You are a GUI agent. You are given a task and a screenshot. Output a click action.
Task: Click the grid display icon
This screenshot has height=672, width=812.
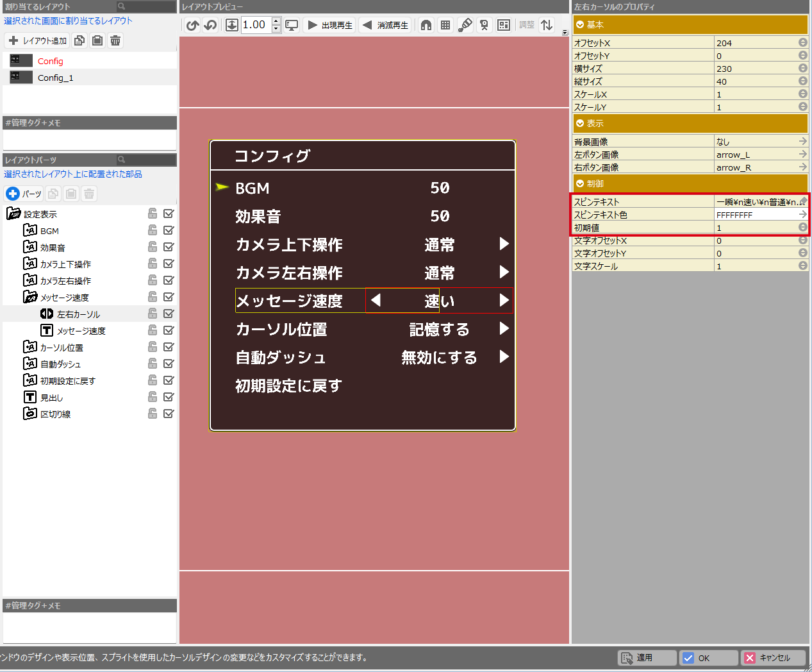pyautogui.click(x=445, y=25)
